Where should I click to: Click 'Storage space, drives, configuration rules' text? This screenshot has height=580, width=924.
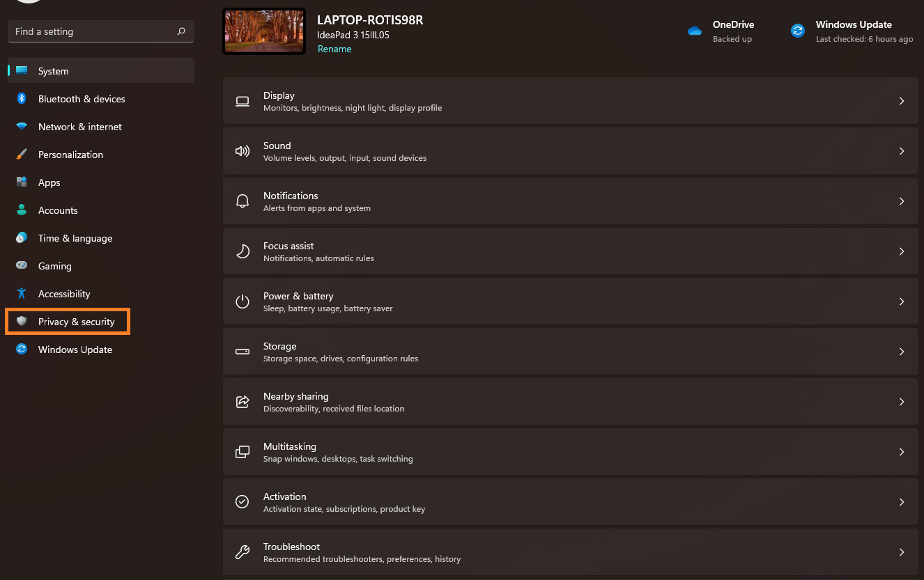[341, 359]
